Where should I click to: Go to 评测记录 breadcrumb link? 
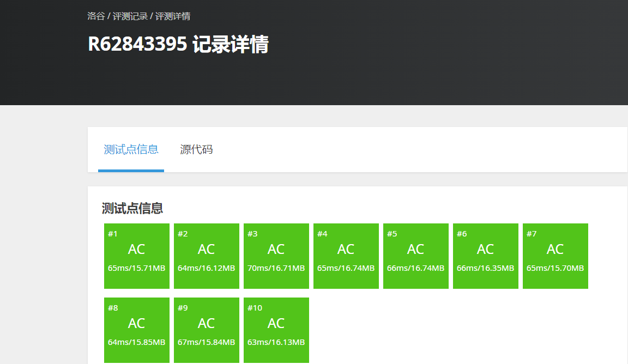click(130, 16)
